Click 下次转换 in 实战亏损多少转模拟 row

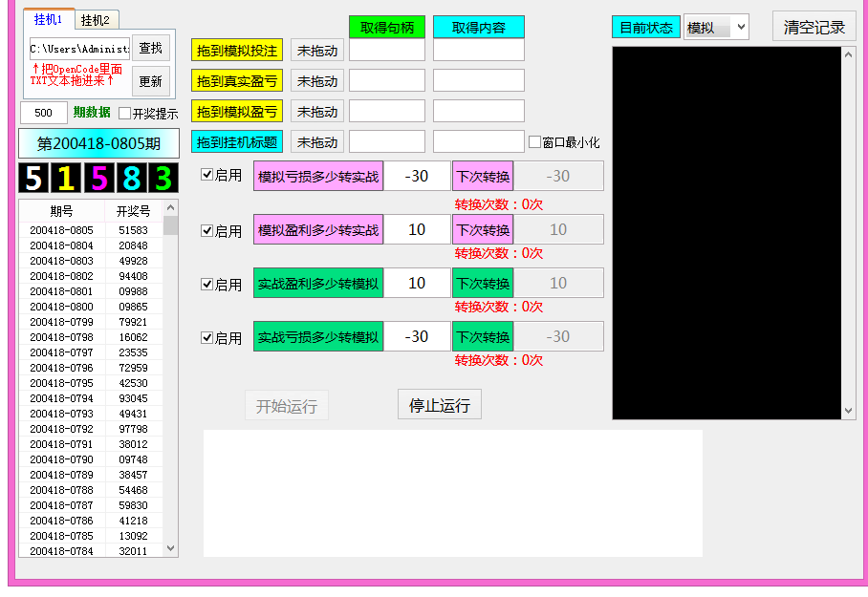pyautogui.click(x=483, y=336)
